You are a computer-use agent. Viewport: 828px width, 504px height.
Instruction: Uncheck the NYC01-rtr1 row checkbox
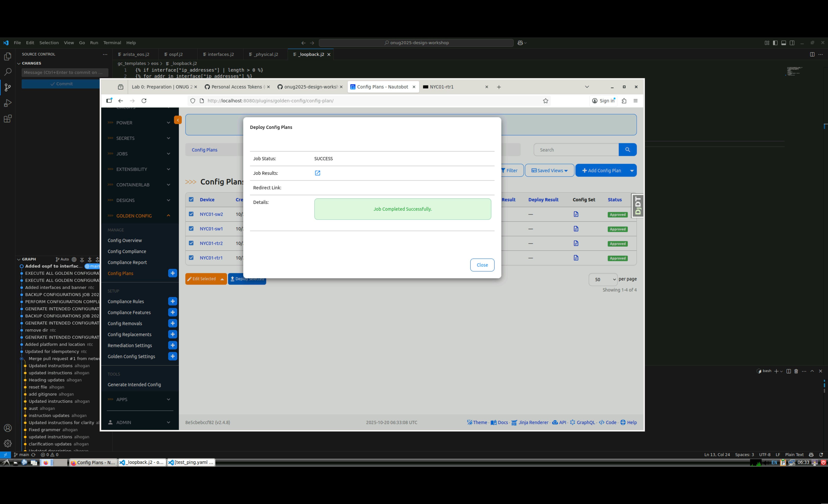[x=191, y=258]
